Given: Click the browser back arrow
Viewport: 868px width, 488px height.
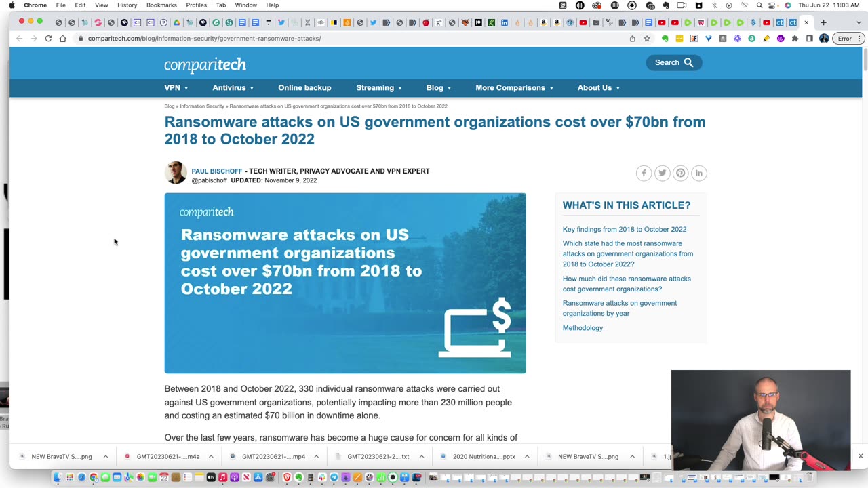Looking at the screenshot, I should coord(19,39).
